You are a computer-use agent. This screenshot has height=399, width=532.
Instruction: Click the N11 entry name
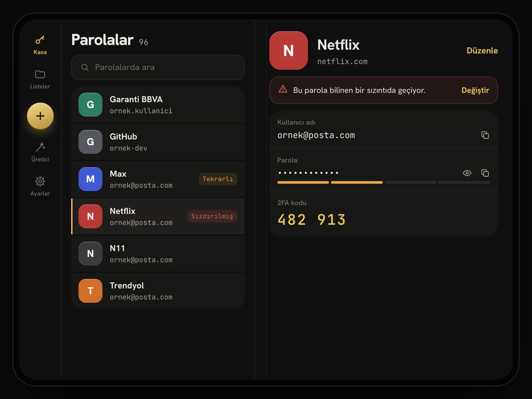point(117,248)
